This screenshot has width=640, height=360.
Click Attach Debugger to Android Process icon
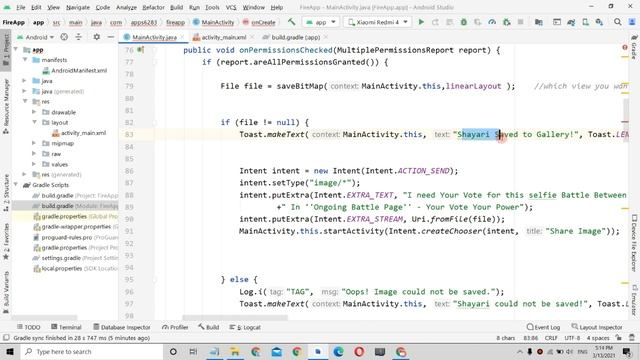(x=507, y=22)
